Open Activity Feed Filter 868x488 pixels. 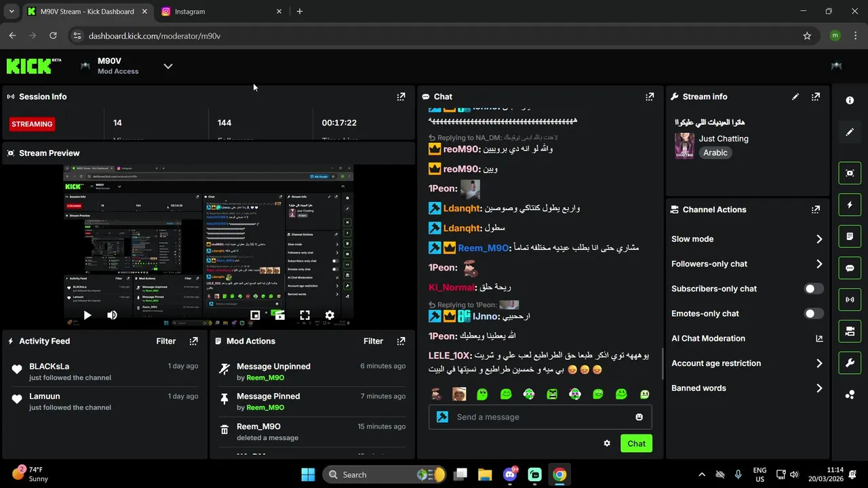(x=165, y=342)
